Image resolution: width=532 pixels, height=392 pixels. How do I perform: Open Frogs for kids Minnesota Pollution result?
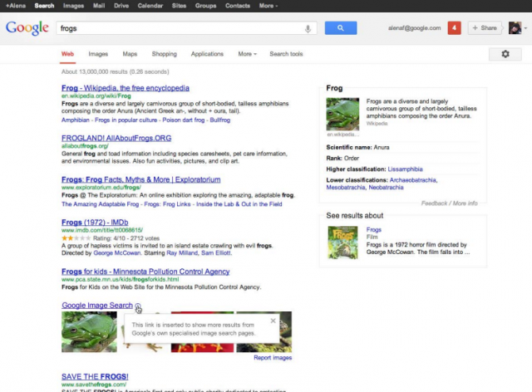[x=145, y=272]
